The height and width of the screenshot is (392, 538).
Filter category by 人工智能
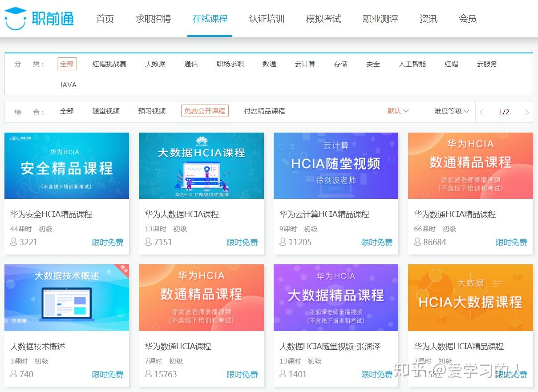[412, 64]
